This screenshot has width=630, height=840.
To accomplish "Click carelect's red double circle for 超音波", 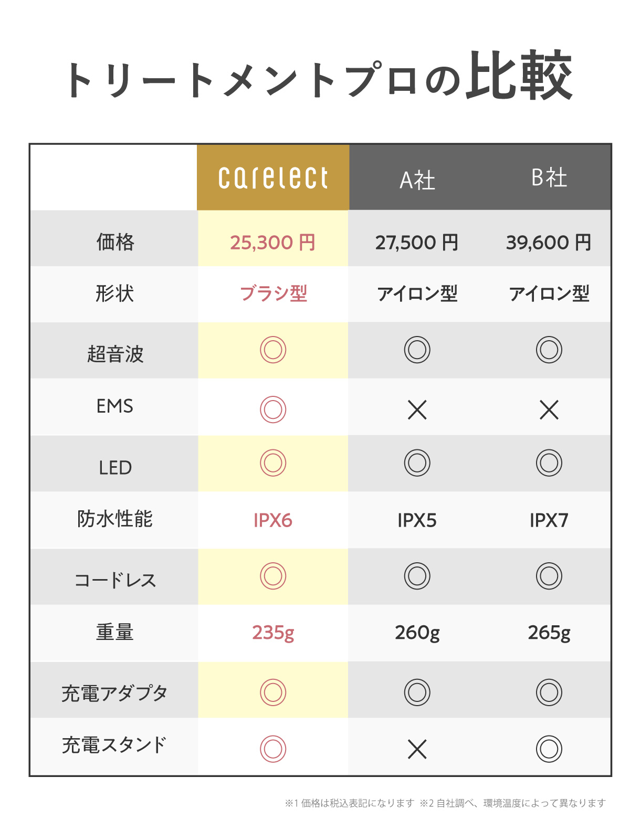I will pos(273,350).
